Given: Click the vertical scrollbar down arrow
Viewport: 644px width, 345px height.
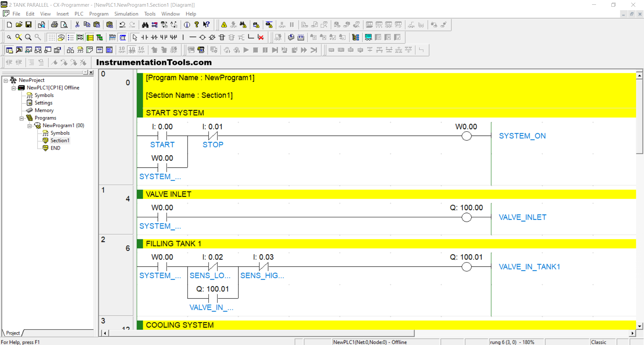Looking at the screenshot, I should tap(640, 326).
